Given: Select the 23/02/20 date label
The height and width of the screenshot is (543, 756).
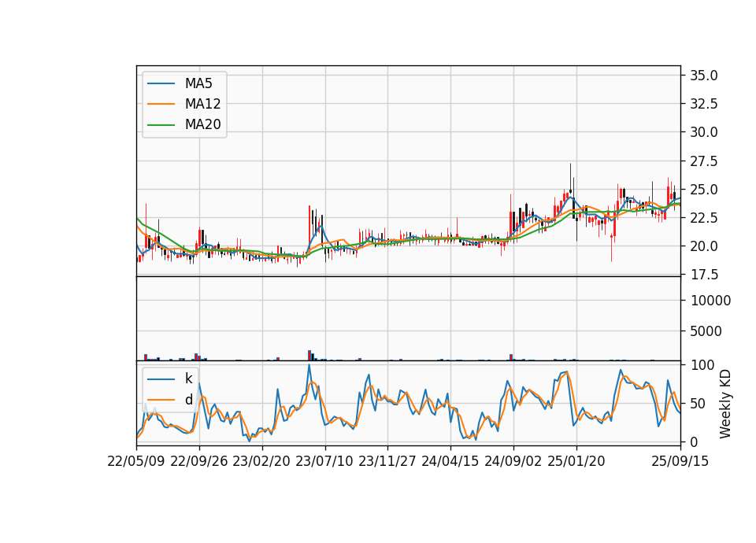Looking at the screenshot, I should [x=261, y=461].
